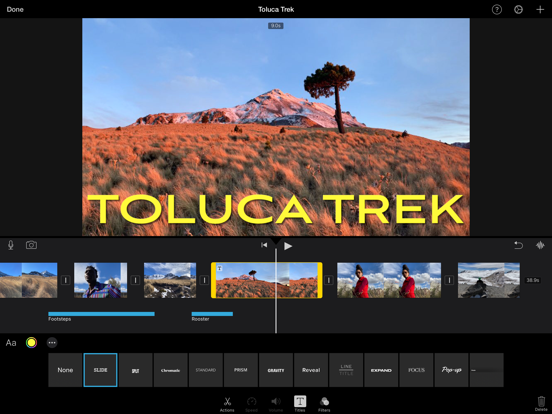The image size is (552, 414).
Task: Add media with the plus icon
Action: (x=540, y=10)
